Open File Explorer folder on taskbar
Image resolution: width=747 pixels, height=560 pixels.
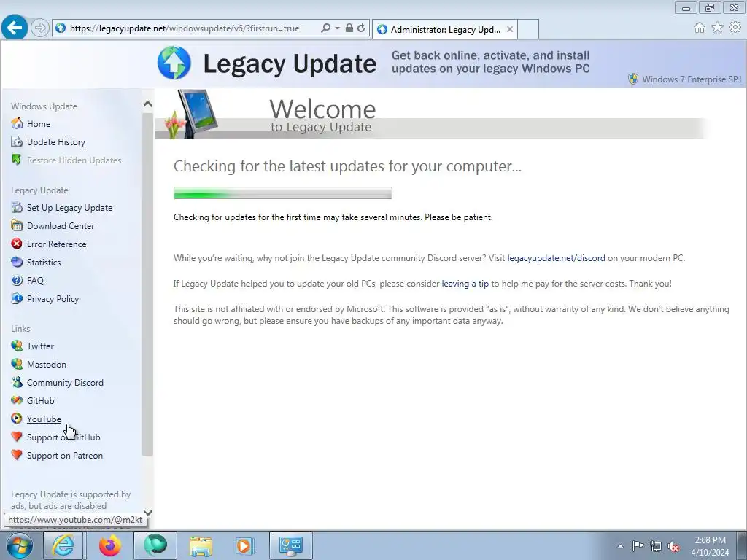pos(201,545)
